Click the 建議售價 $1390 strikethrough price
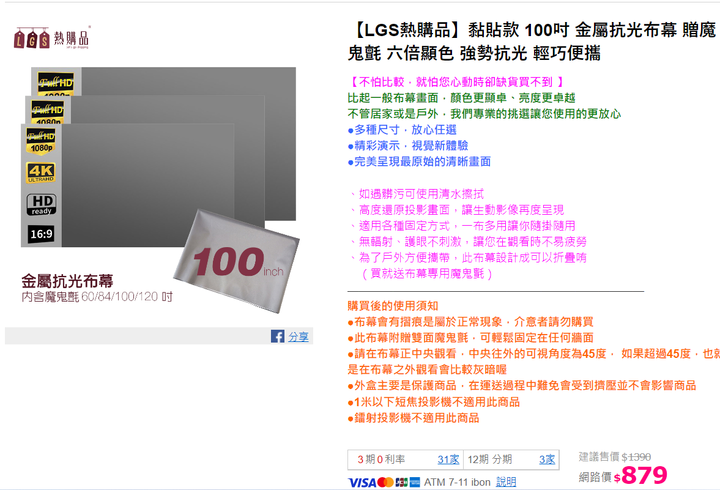This screenshot has height=490, width=720. pyautogui.click(x=615, y=457)
